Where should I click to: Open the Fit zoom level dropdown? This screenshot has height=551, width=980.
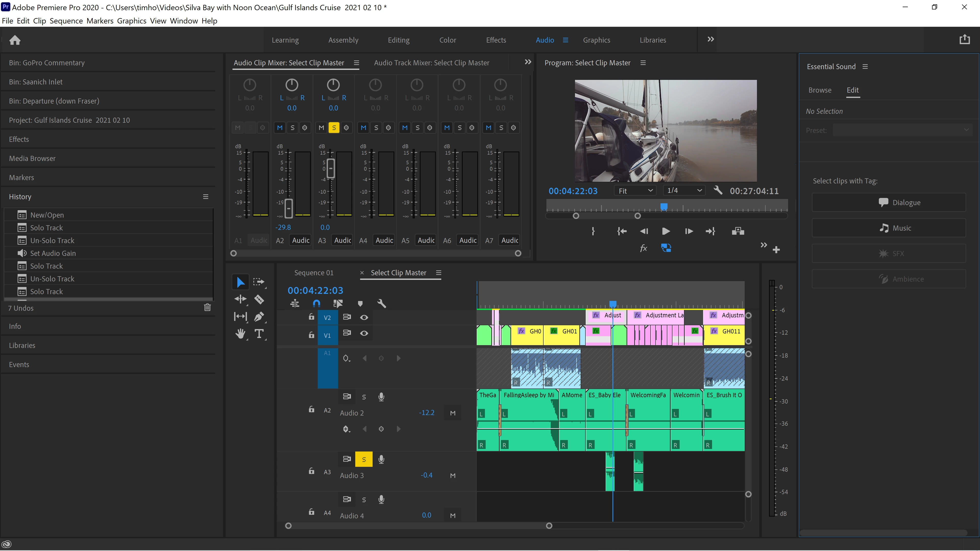click(x=635, y=191)
